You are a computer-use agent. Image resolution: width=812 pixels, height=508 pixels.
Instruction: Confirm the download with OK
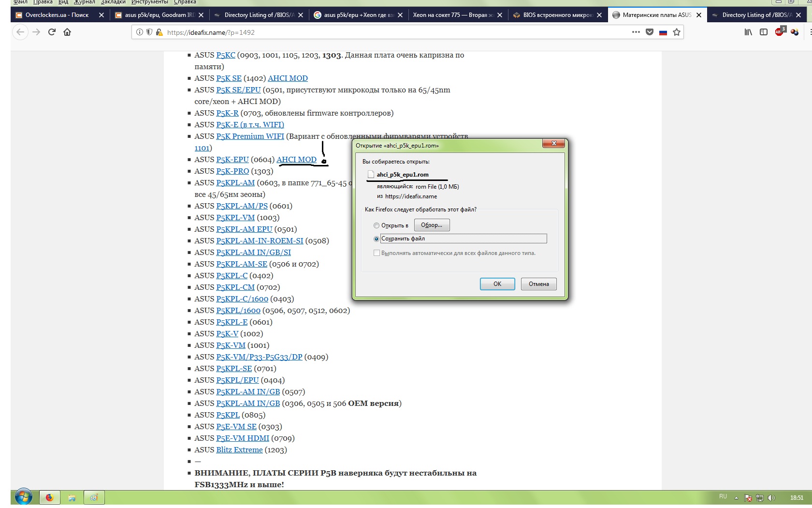(x=497, y=284)
